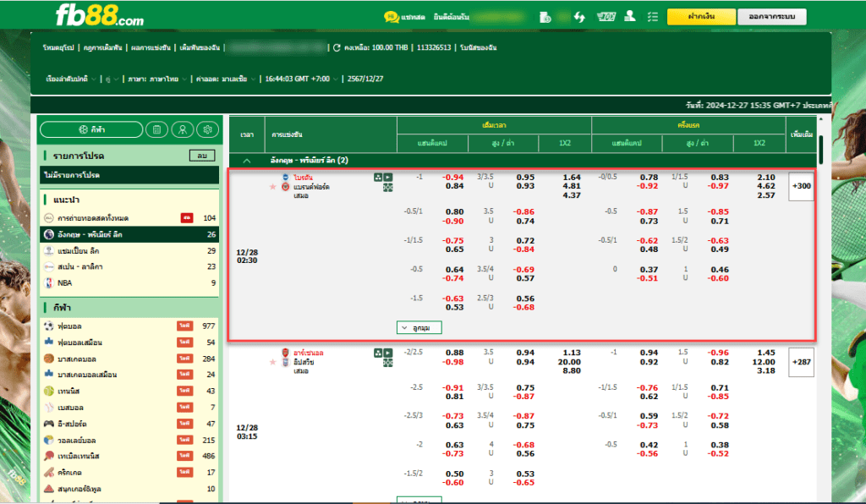
Task: Open the ค่าออด odds type dropdown
Action: coord(226,79)
